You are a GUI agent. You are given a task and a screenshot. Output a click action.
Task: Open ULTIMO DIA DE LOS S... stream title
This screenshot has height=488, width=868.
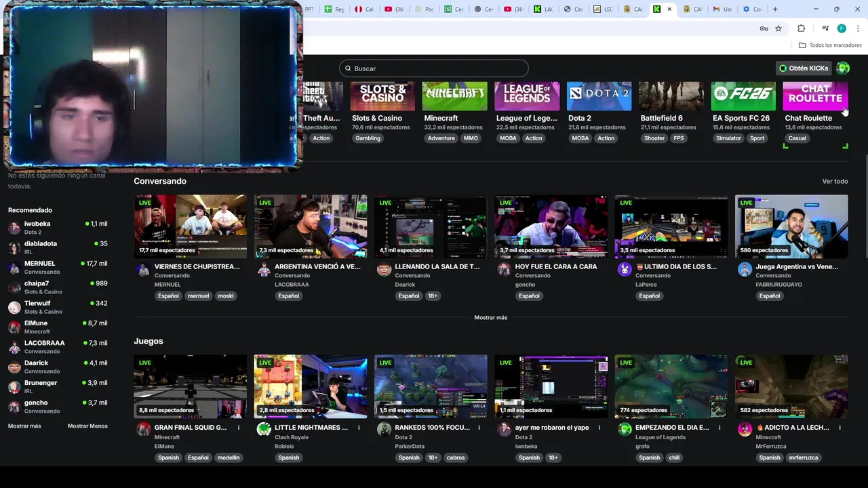coord(676,267)
